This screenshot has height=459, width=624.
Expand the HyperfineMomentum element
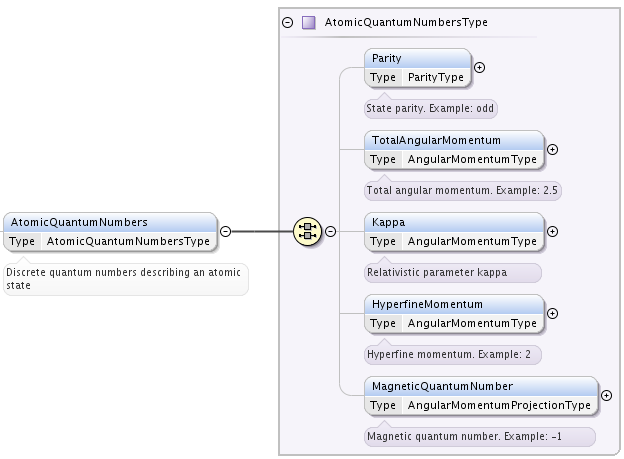[x=552, y=314]
